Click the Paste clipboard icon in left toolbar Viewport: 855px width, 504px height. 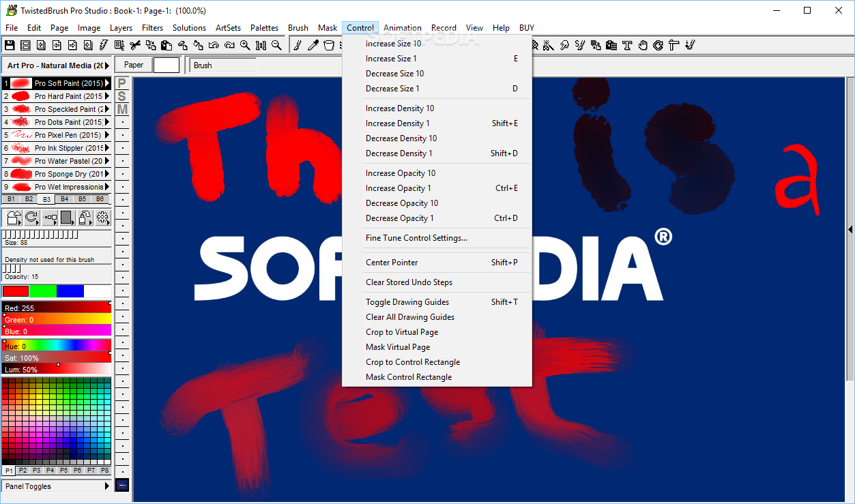click(166, 45)
